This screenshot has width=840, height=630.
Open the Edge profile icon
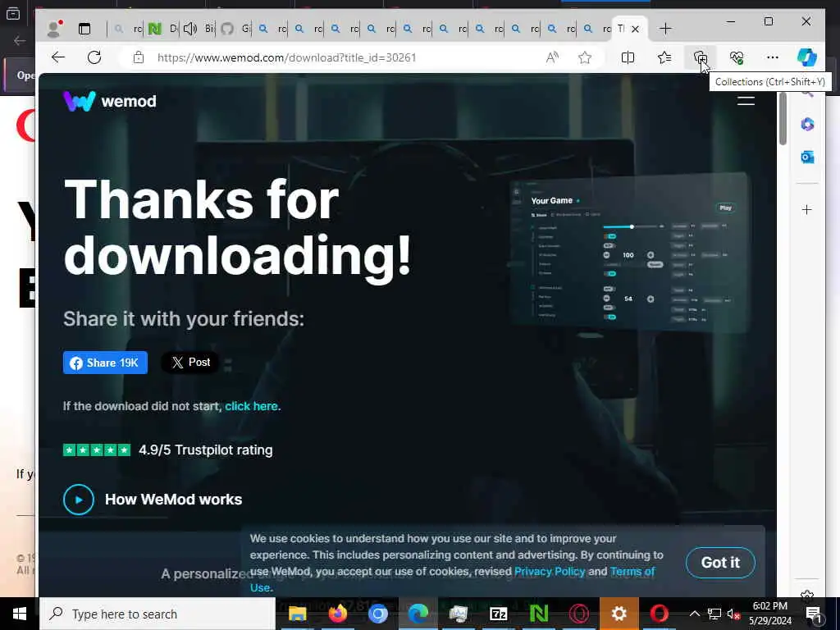tap(53, 29)
